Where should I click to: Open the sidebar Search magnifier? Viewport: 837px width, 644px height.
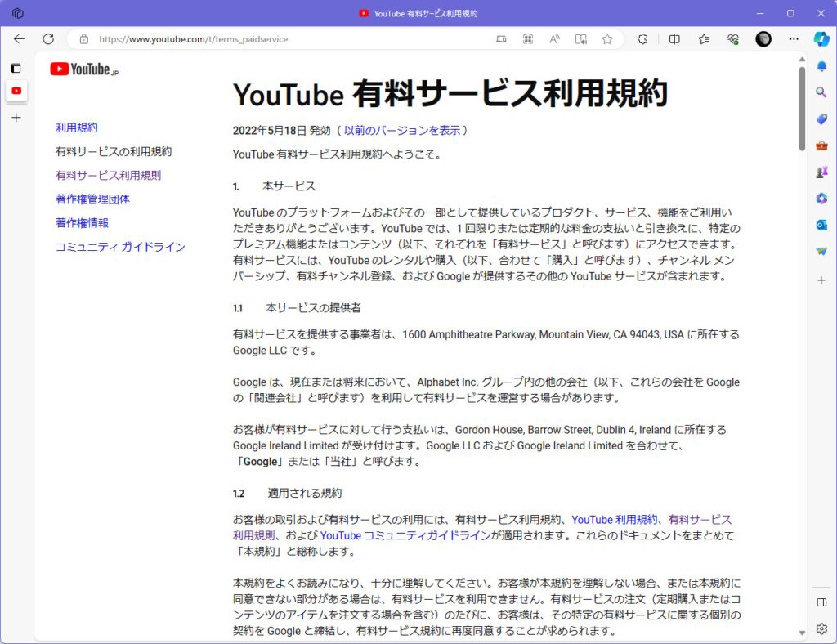(x=821, y=92)
